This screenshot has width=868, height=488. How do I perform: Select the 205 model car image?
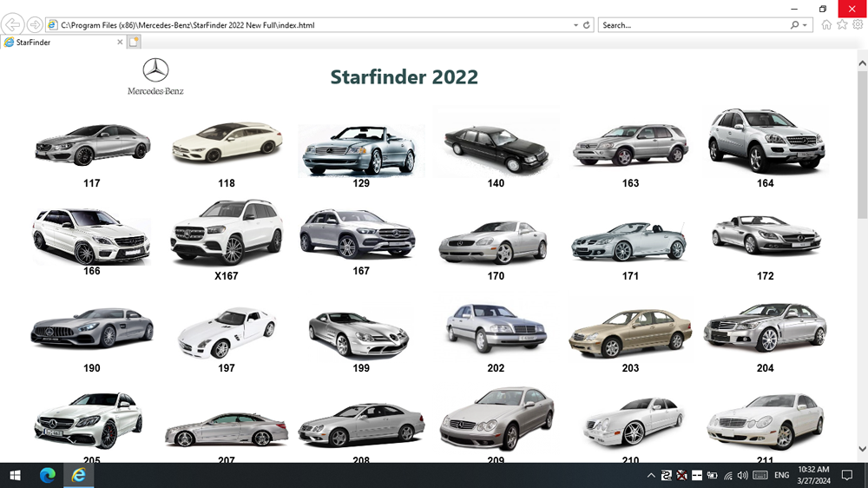[89, 421]
